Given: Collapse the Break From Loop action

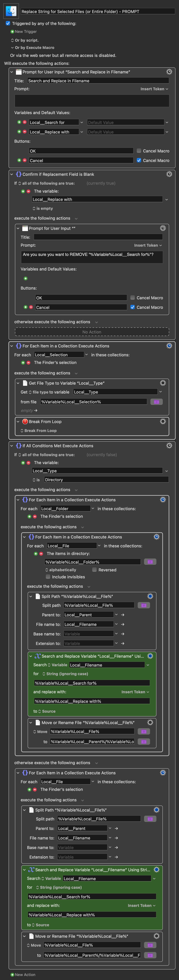Looking at the screenshot, I should pyautogui.click(x=18, y=421).
